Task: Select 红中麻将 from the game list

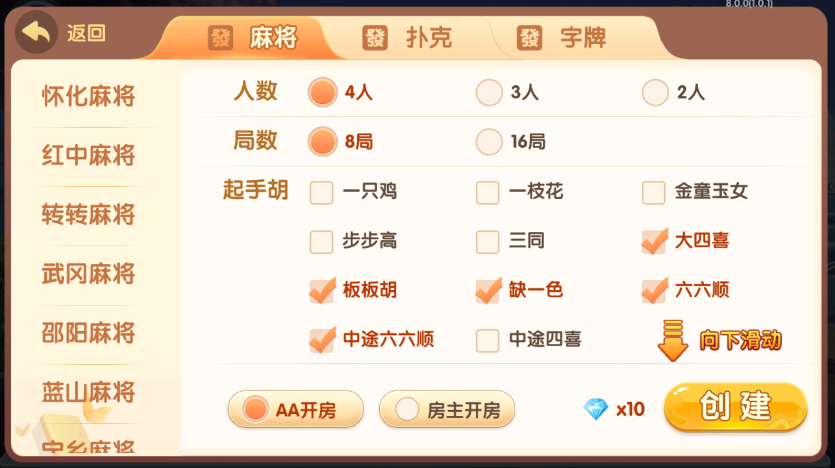Action: point(88,156)
